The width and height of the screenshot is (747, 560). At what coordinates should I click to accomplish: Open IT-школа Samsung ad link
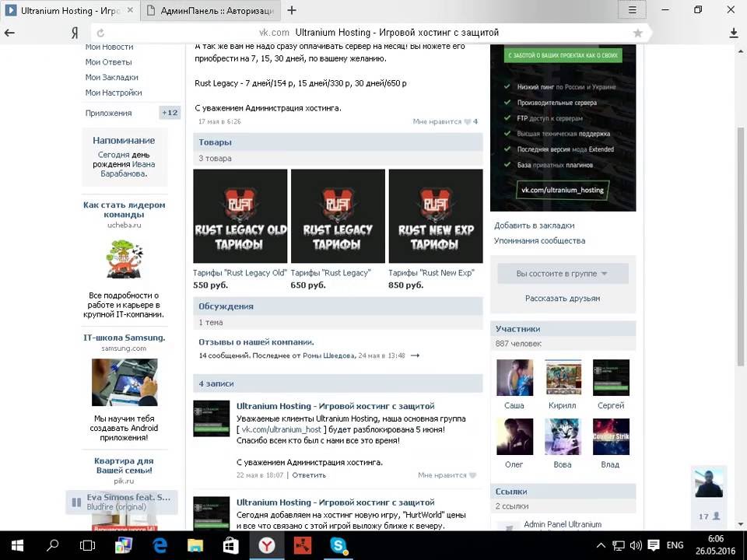[124, 338]
